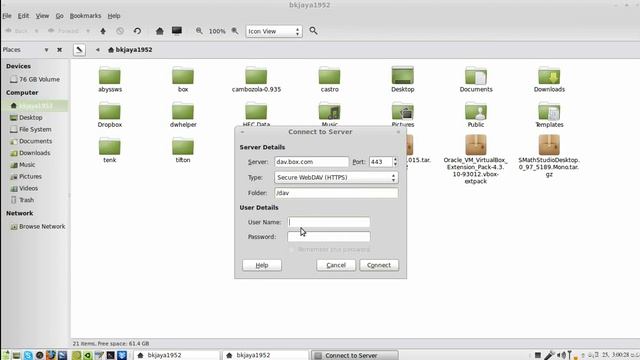Open the Dropbox icon in taskbar
640x360 pixels.
pos(122,356)
